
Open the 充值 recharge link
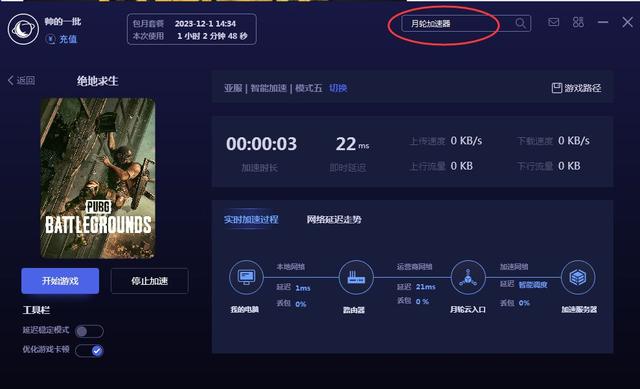[68, 39]
